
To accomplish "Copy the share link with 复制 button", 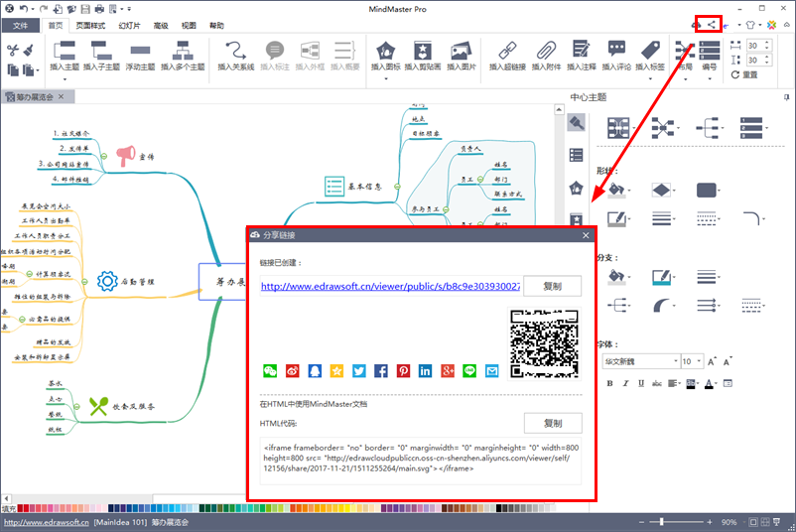I will pos(553,286).
